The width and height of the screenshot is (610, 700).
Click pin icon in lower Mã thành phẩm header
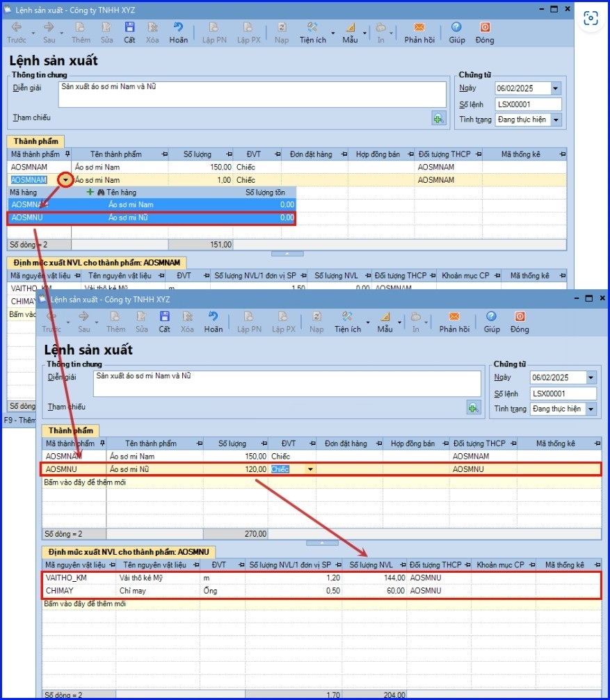102,443
